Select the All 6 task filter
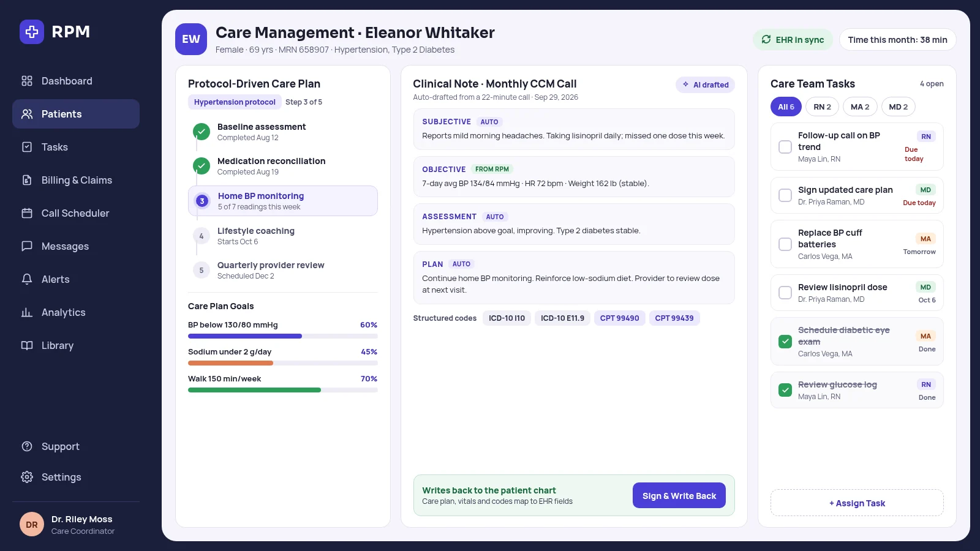Screen dimensions: 980x551 click(x=786, y=107)
